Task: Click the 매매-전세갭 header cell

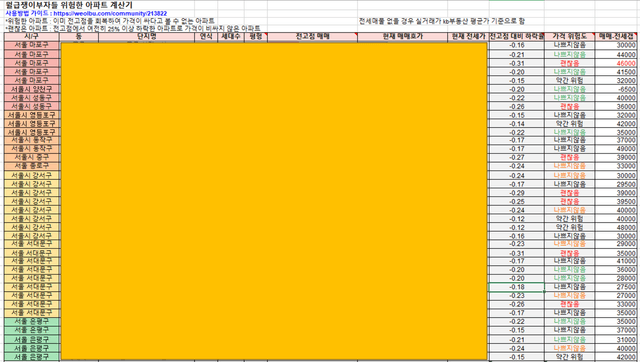Action: coord(616,37)
